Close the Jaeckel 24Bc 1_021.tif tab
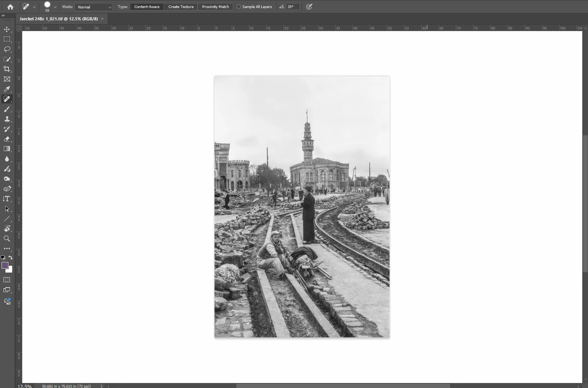 click(x=102, y=19)
